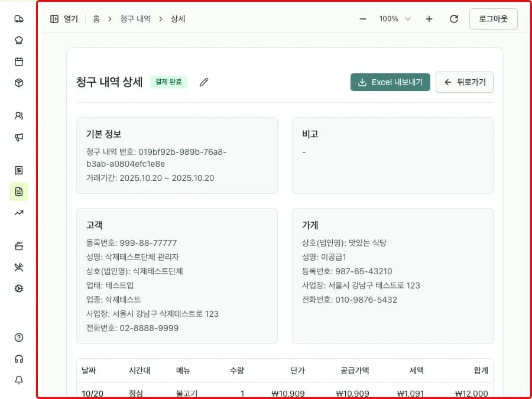
Task: Open the invoice dollar-document icon
Action: tap(18, 170)
